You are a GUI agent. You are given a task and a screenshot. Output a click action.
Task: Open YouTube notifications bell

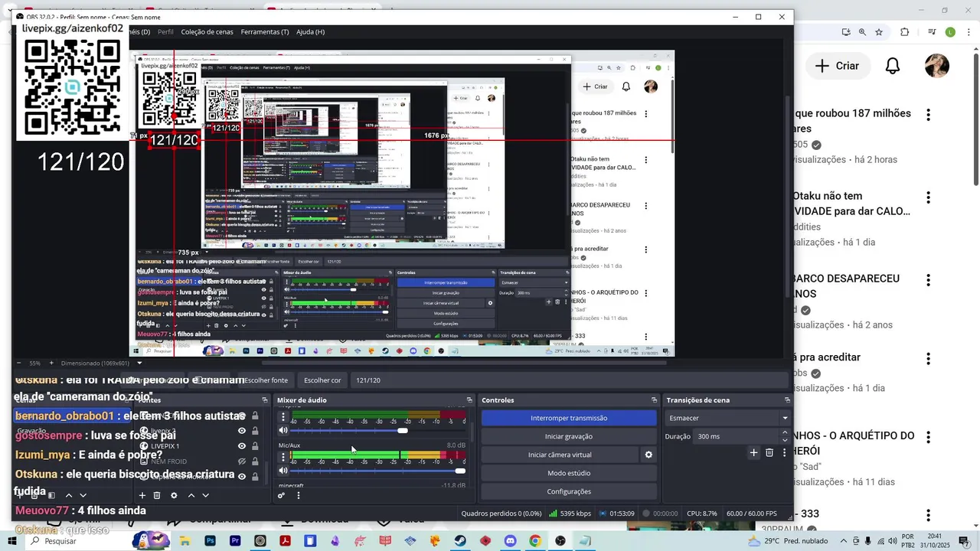893,66
